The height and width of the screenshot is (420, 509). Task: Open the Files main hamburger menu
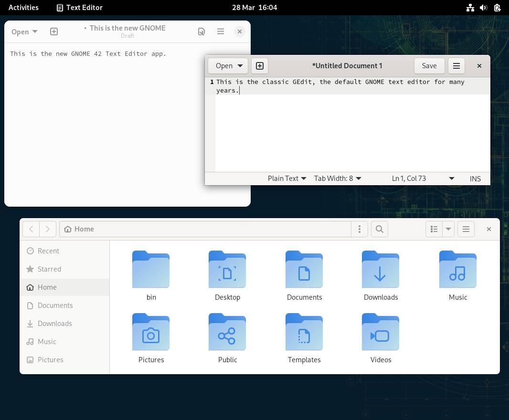click(x=466, y=229)
